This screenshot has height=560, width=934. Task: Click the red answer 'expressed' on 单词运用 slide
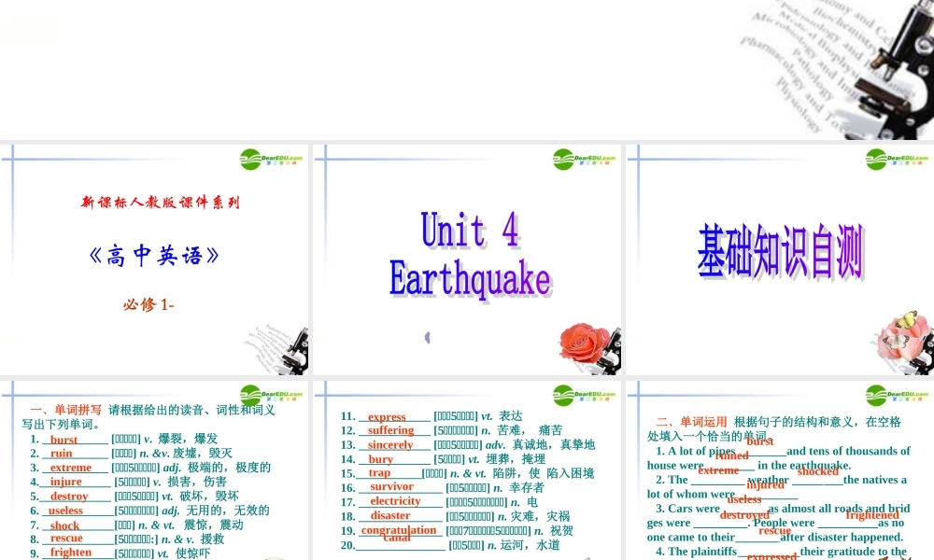coord(772,556)
